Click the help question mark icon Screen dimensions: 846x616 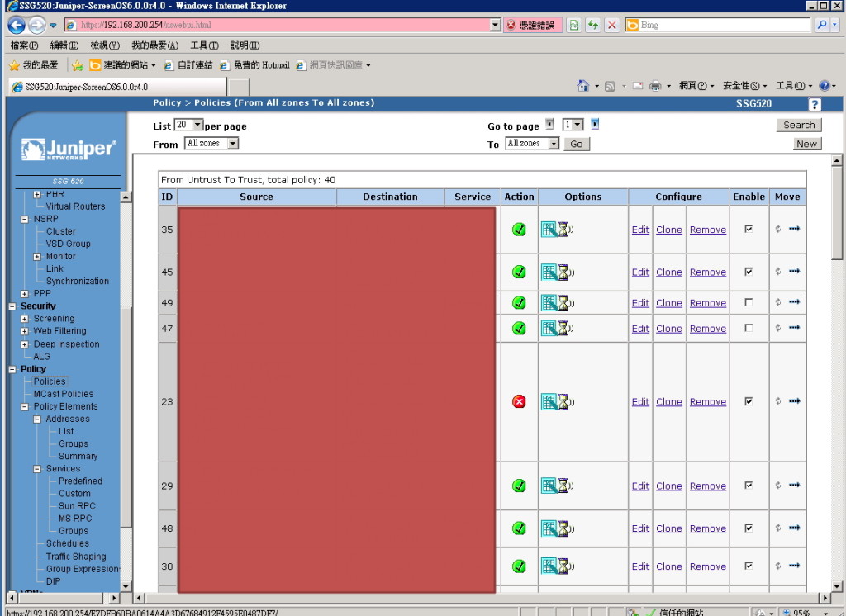(815, 104)
